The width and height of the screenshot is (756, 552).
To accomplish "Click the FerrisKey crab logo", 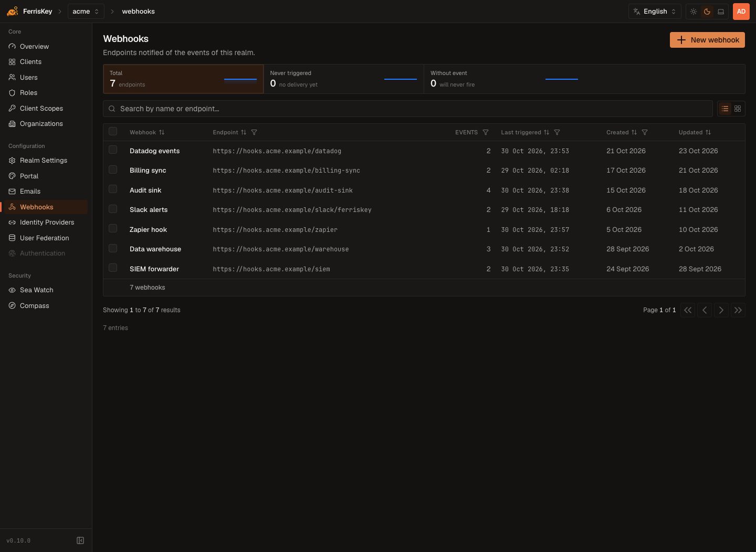I will 13,11.
